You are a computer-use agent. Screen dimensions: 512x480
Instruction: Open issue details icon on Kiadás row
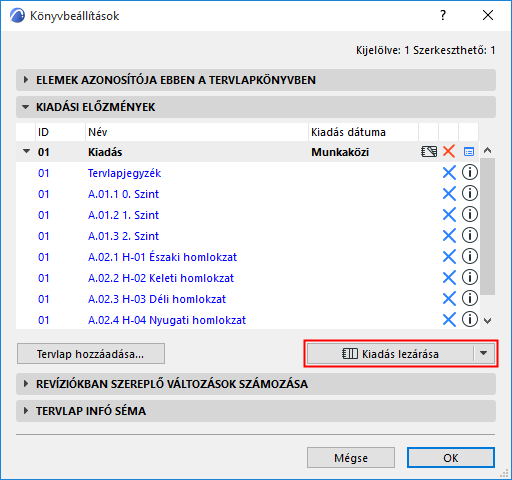(469, 152)
